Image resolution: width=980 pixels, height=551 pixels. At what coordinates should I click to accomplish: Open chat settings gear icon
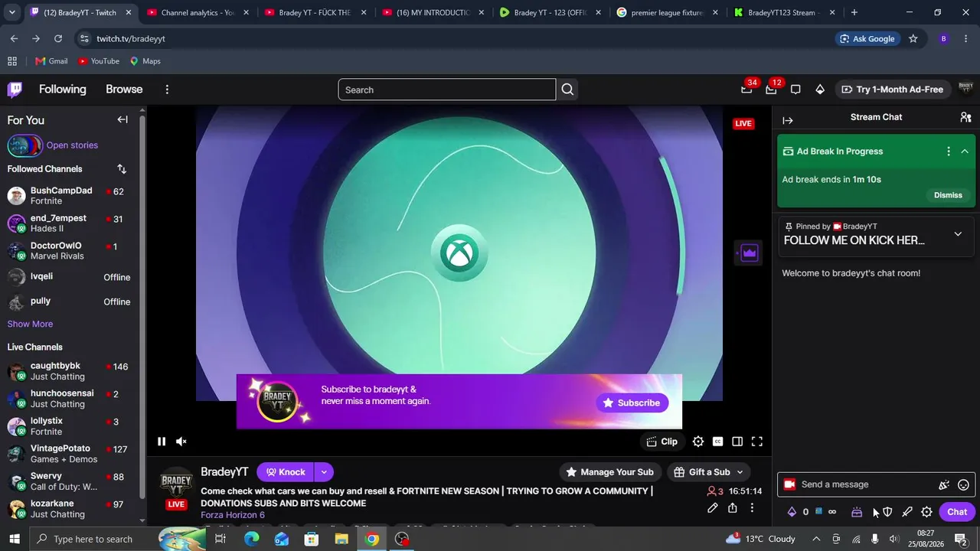coord(927,512)
